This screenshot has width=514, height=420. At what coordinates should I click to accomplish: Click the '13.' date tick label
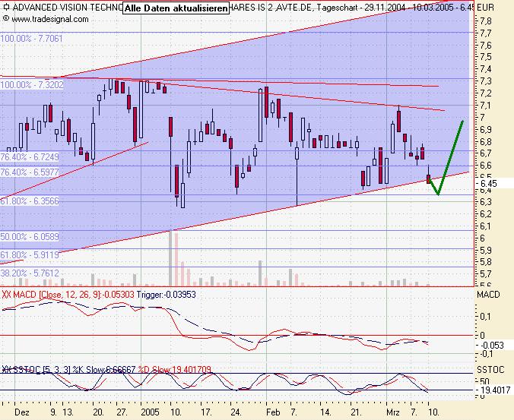click(68, 412)
